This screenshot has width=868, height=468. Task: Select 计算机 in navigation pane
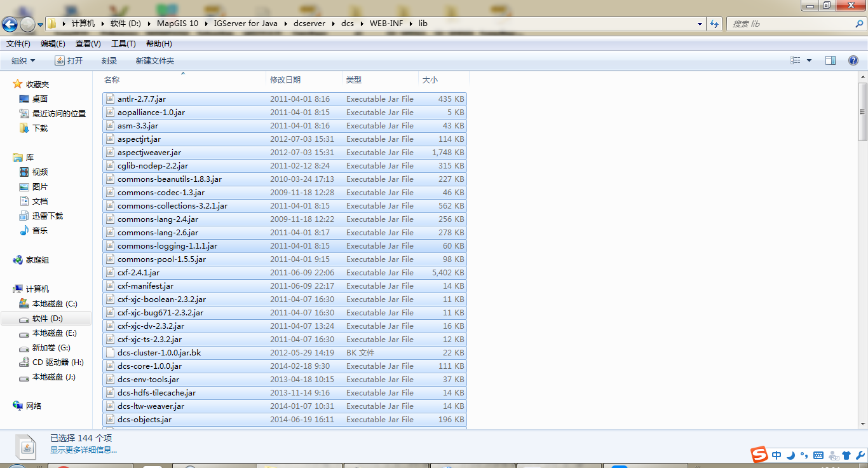tap(37, 289)
